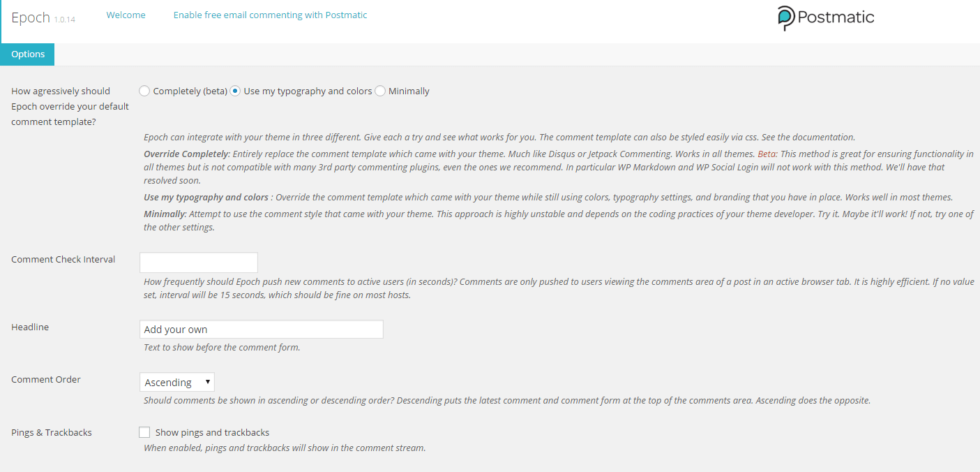Click the Headline text field containing Add your own

pos(262,330)
